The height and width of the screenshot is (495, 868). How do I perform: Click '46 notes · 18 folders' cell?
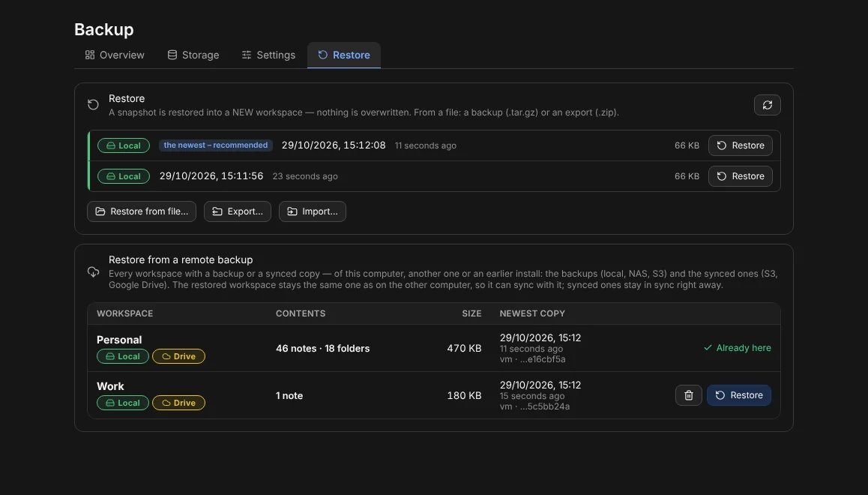coord(323,348)
